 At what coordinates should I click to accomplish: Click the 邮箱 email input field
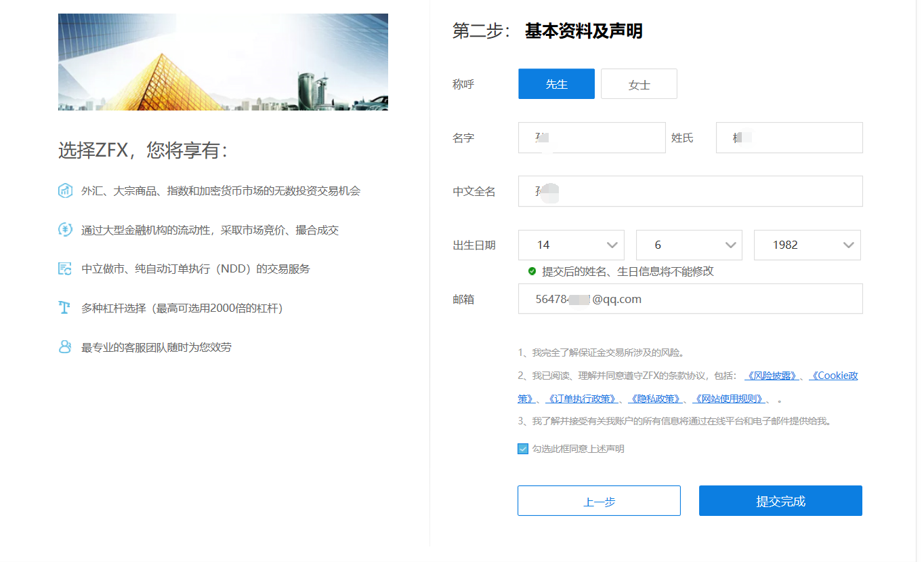pyautogui.click(x=690, y=299)
